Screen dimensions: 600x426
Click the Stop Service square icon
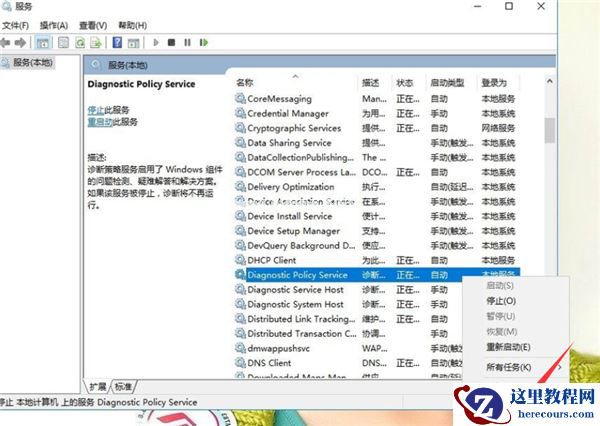pyautogui.click(x=171, y=42)
